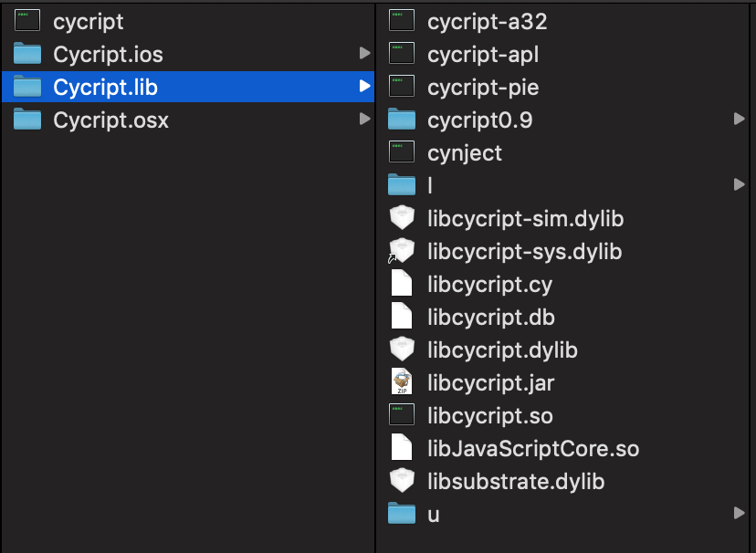Select the libcycript.db file entry

[491, 318]
